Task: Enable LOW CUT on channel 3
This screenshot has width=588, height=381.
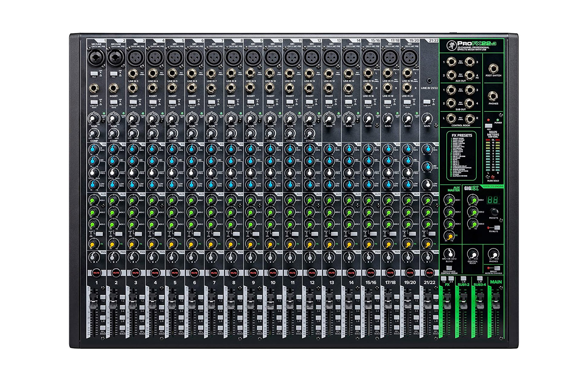Action: coord(133,102)
